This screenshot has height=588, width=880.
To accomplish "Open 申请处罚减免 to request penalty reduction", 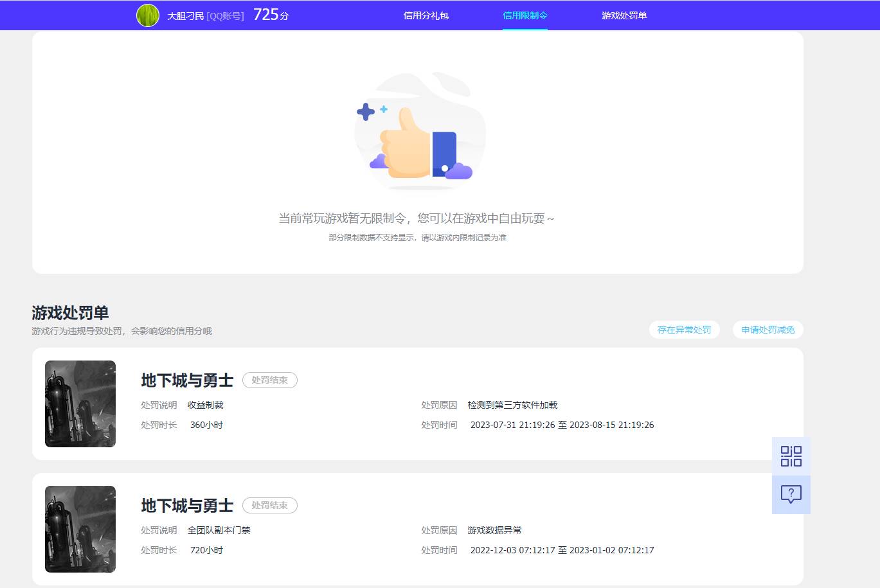I will coord(768,329).
